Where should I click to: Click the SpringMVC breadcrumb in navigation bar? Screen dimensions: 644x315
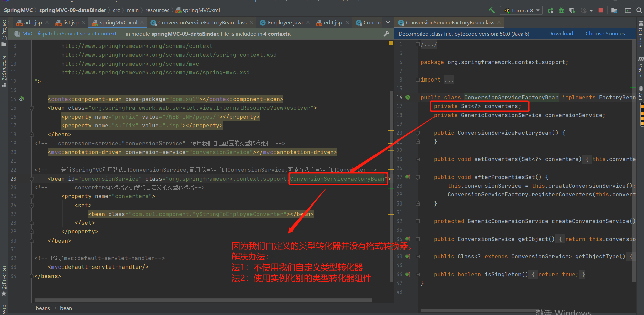(x=18, y=10)
